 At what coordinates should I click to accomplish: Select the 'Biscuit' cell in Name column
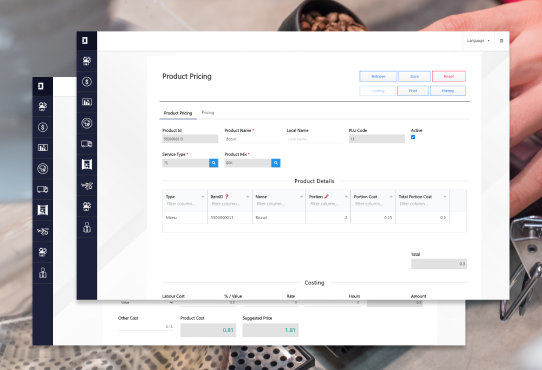tap(279, 218)
